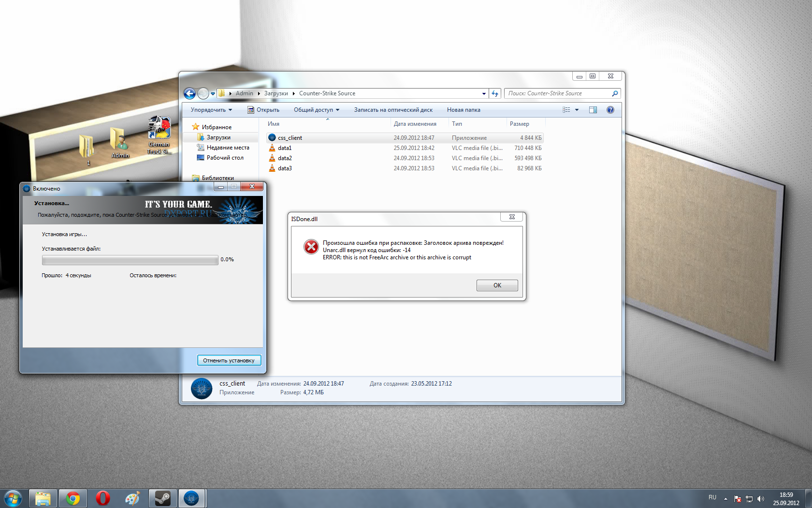
Task: Open Paint from the taskbar
Action: point(132,498)
